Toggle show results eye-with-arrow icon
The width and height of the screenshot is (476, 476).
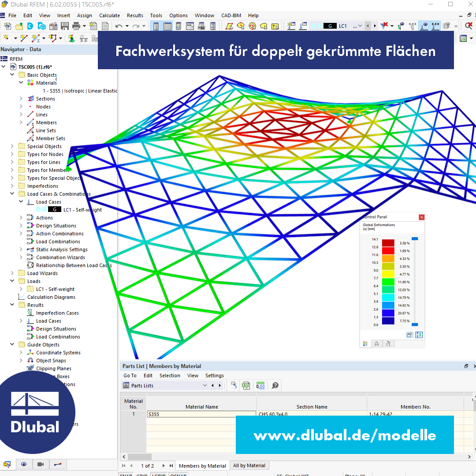424,26
